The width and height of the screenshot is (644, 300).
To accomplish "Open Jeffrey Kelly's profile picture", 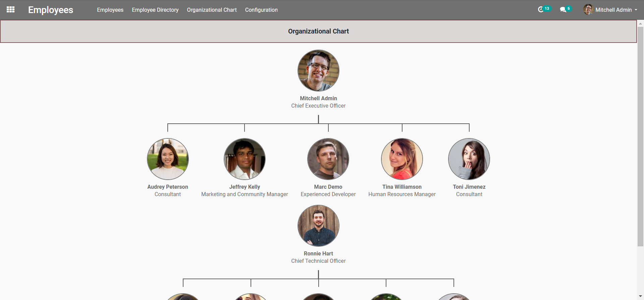I will 245,159.
